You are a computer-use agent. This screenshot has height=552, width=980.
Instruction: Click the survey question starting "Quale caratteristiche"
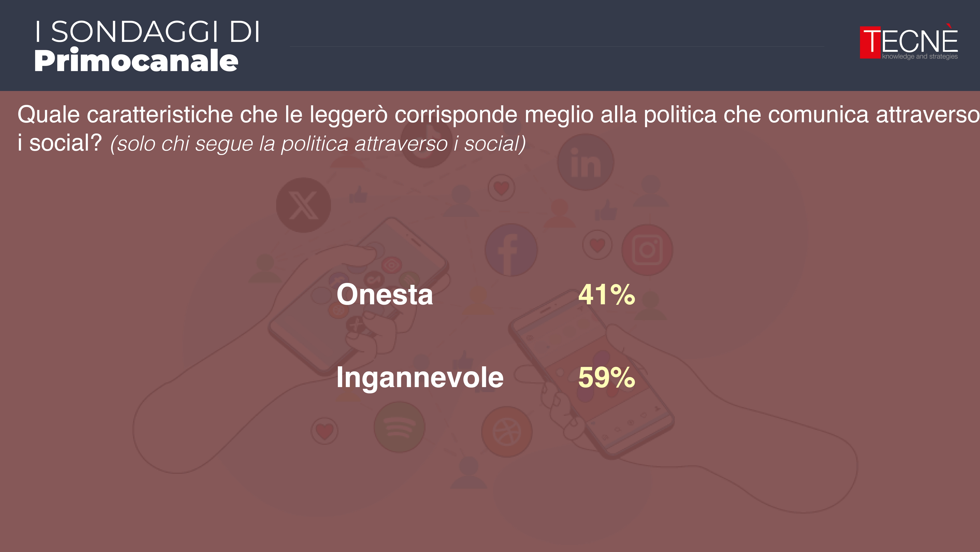coord(495,115)
